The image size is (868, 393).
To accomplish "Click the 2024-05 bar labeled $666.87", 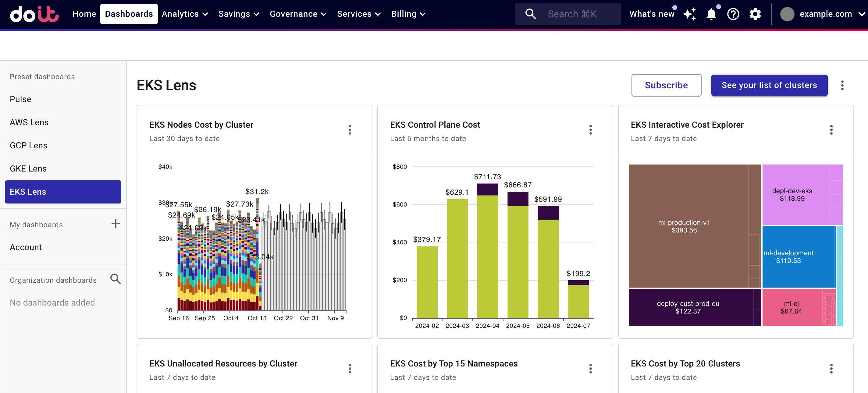I will tap(518, 255).
